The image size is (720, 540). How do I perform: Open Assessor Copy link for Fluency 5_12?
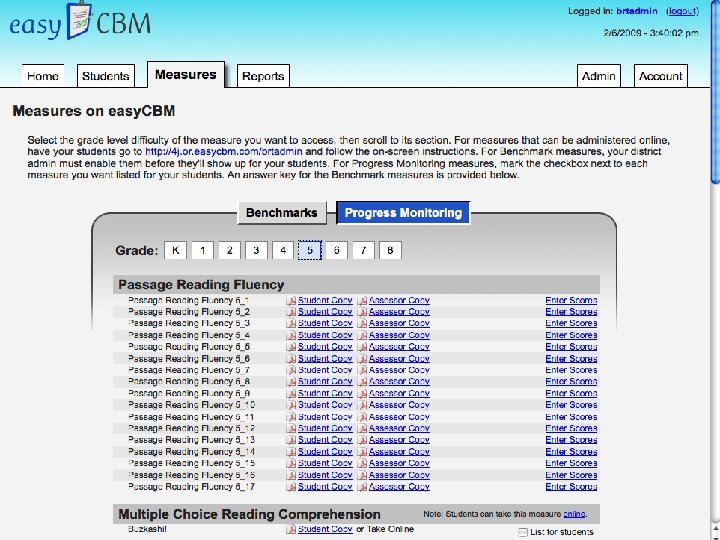[399, 428]
